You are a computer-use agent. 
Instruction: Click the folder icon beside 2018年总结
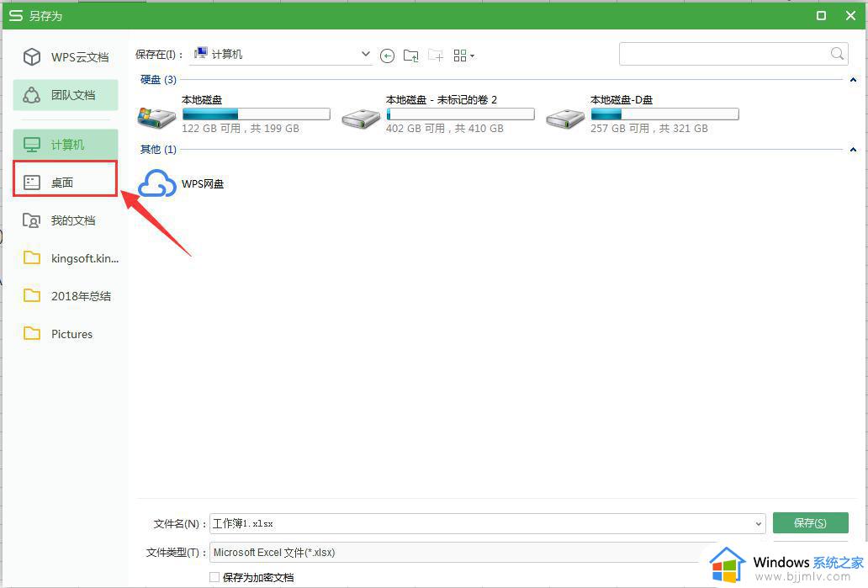pos(32,295)
